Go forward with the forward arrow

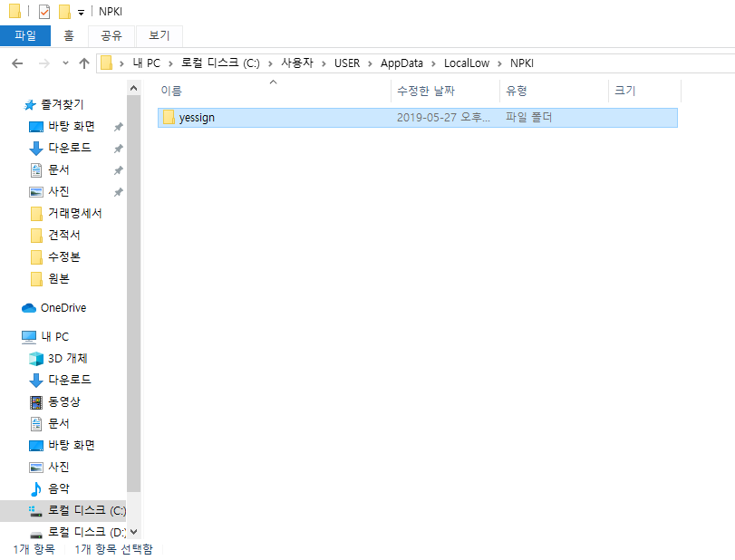pos(44,63)
